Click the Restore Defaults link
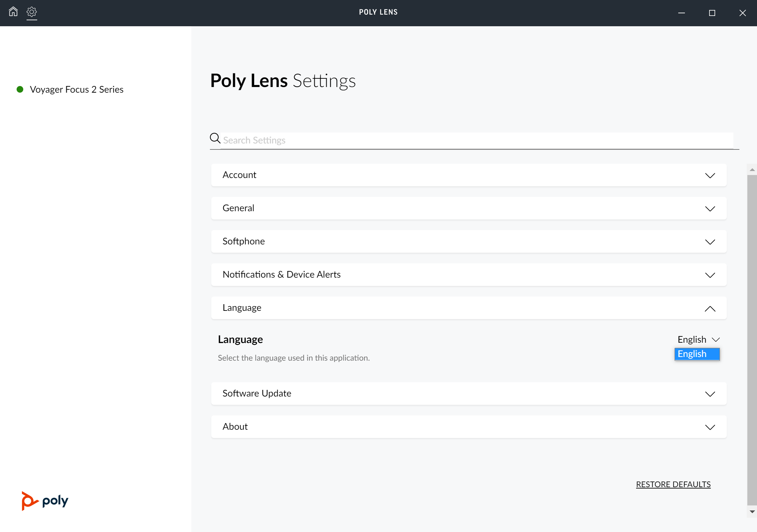 [x=673, y=484]
